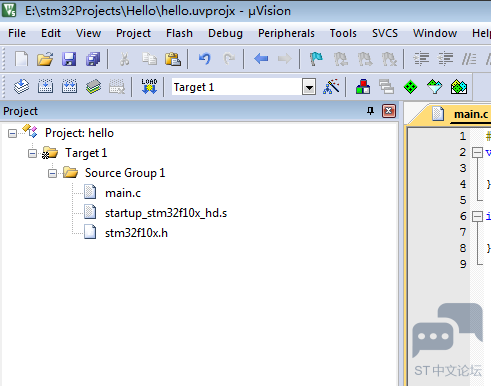Select startup_stm32f10x_hd.s file
Viewport: 491px width, 386px height.
[166, 213]
